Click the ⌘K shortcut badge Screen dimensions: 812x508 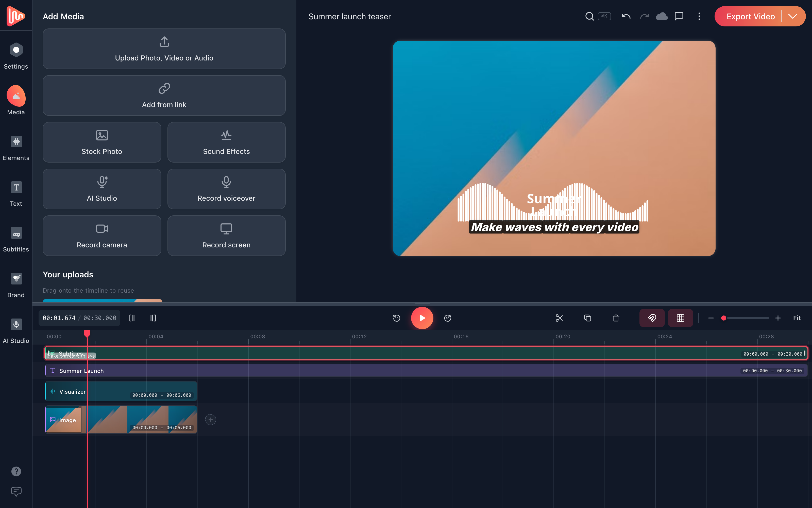coord(604,16)
